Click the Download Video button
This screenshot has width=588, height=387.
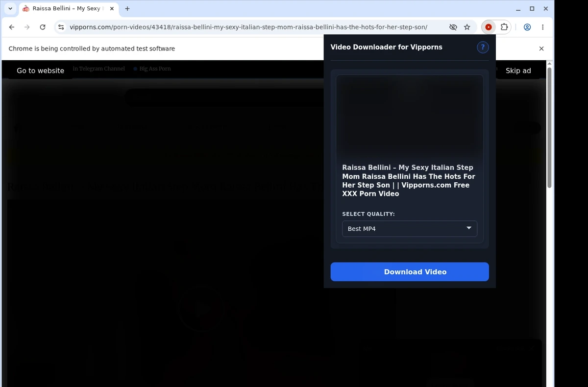click(x=410, y=272)
